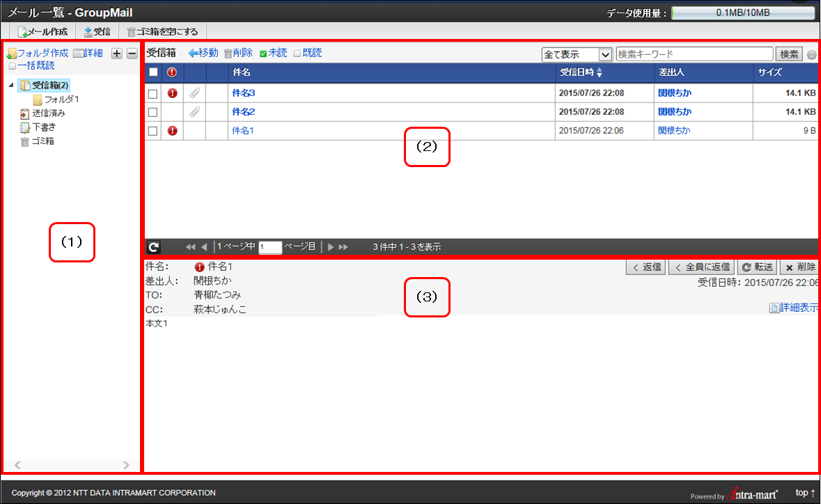Click attachment paperclip in 件名2 row
Screen dimensions: 821x504
194,111
